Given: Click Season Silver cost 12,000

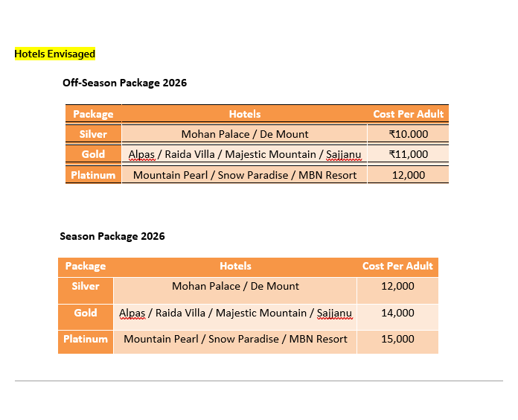Looking at the screenshot, I should 397,286.
